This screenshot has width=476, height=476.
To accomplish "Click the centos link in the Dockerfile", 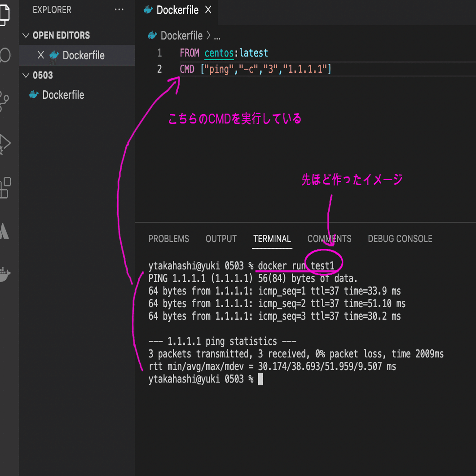I will click(219, 53).
